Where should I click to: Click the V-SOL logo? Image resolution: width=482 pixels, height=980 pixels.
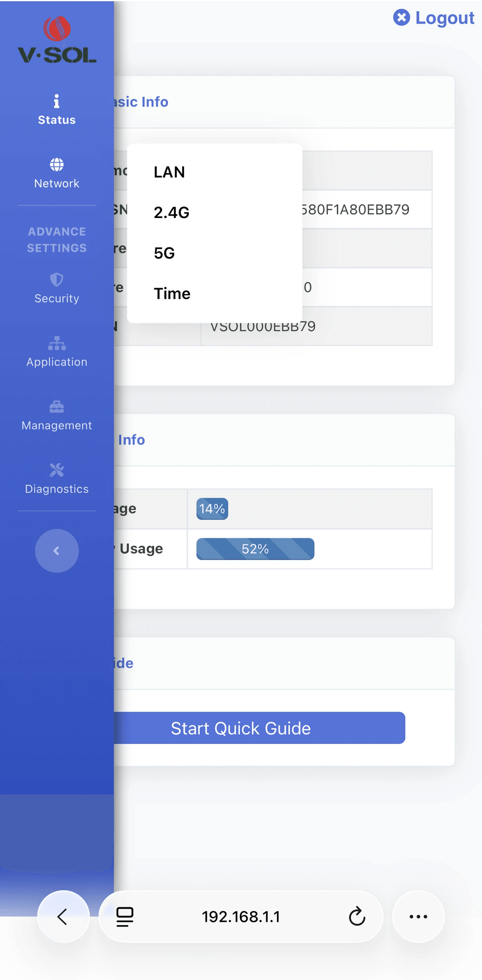[x=57, y=40]
